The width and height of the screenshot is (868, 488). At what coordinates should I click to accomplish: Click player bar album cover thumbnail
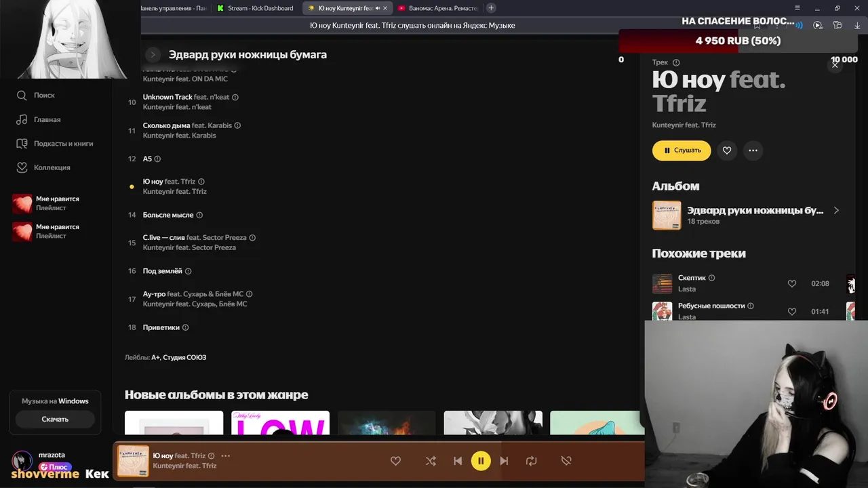pyautogui.click(x=133, y=461)
